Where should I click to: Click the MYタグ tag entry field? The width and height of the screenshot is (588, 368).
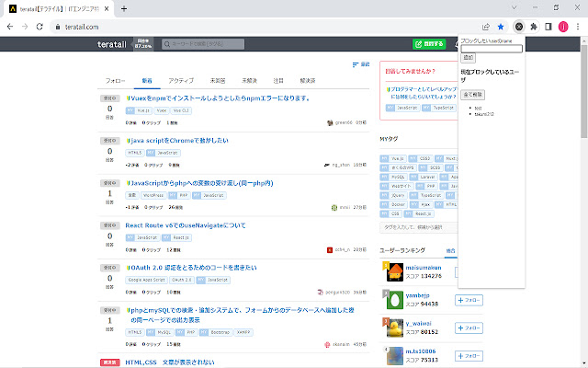[419, 227]
